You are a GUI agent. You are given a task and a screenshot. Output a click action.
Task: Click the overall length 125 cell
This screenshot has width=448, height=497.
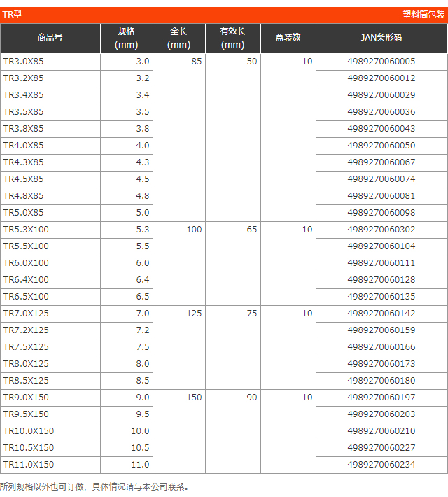(x=194, y=314)
